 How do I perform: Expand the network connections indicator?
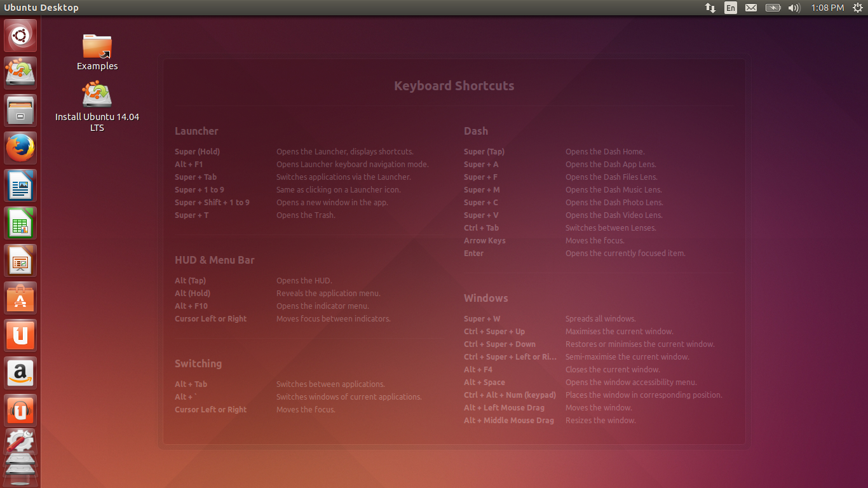pos(710,8)
